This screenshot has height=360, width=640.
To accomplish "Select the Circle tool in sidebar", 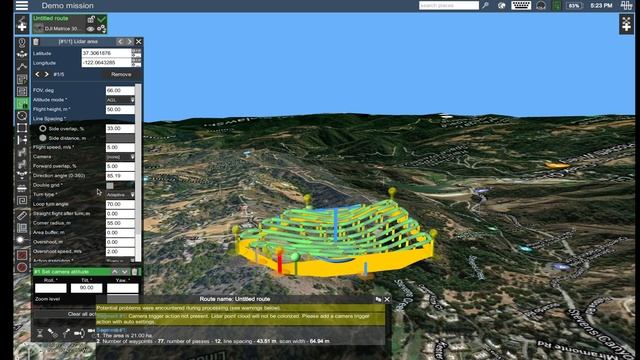I will tap(22, 116).
